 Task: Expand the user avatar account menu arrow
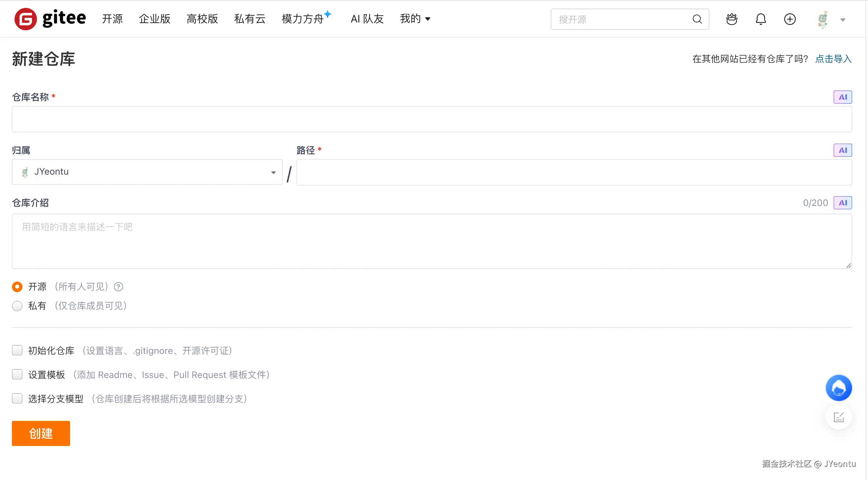point(843,19)
